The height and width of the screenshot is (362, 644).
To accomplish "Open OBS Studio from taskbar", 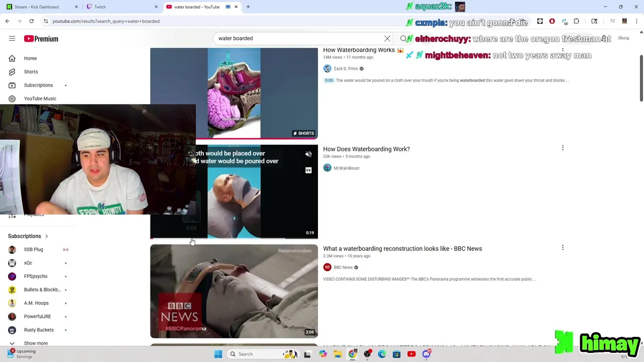I will [367, 354].
